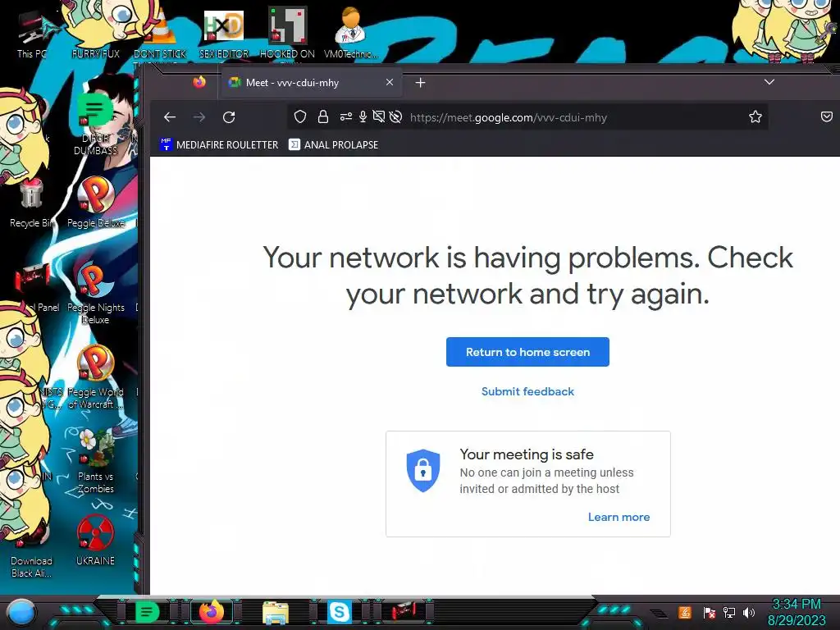The width and height of the screenshot is (840, 630).
Task: Click blue shield lock icon in safety card
Action: (423, 470)
